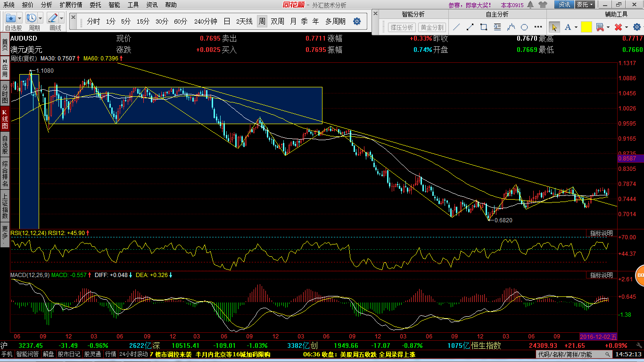Expand the 画线 dropdown arrow
This screenshot has height=362, width=644.
coord(62,18)
